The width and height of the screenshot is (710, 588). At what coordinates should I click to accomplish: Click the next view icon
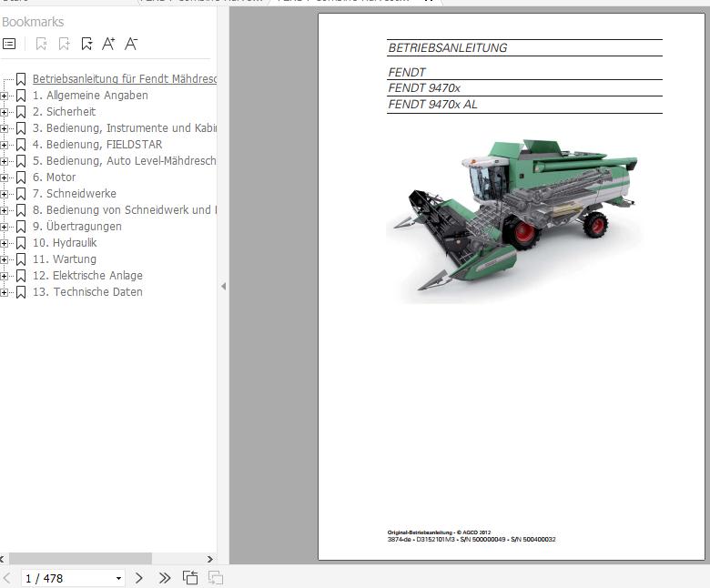click(216, 578)
